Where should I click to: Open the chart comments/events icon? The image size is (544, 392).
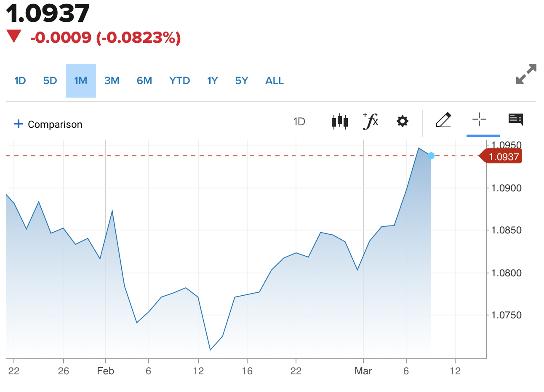click(x=515, y=120)
